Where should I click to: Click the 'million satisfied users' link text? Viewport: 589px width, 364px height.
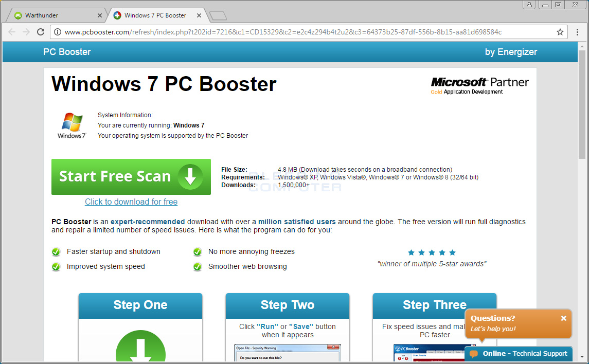297,222
